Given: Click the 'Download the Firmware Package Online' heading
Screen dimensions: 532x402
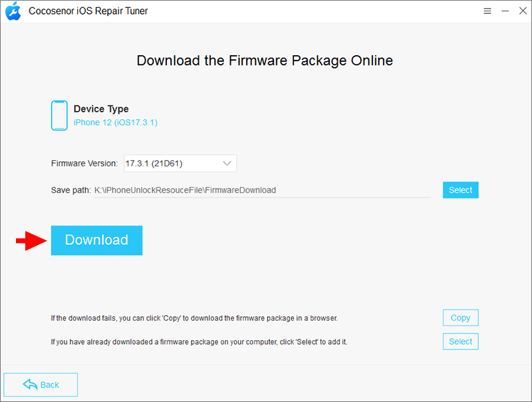Looking at the screenshot, I should [265, 61].
